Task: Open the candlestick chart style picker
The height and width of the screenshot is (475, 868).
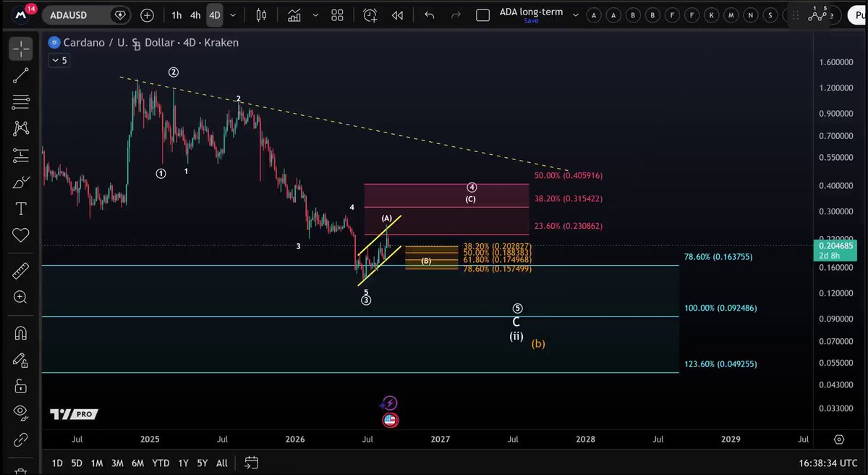Action: 261,15
